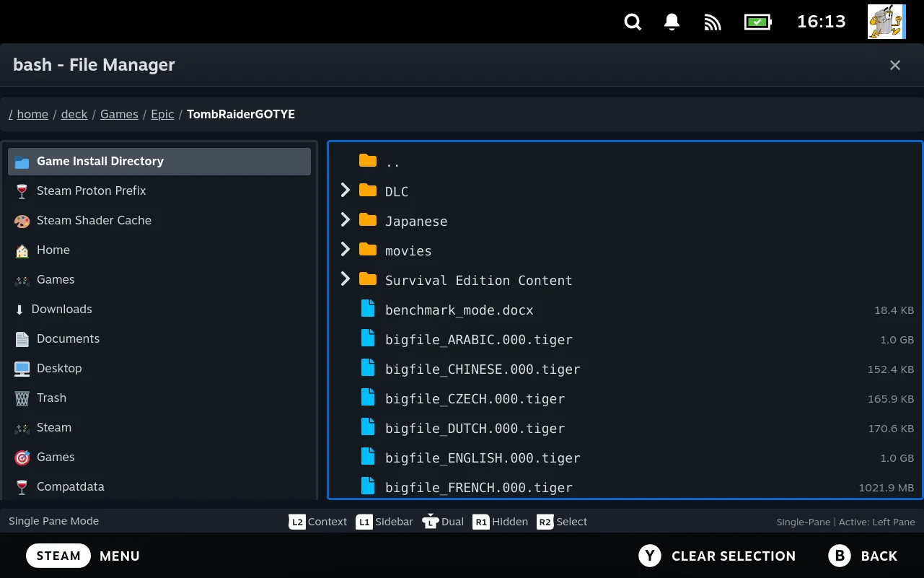Select benchmark_mode.docx file icon
Viewport: 924px width, 578px height.
368,309
